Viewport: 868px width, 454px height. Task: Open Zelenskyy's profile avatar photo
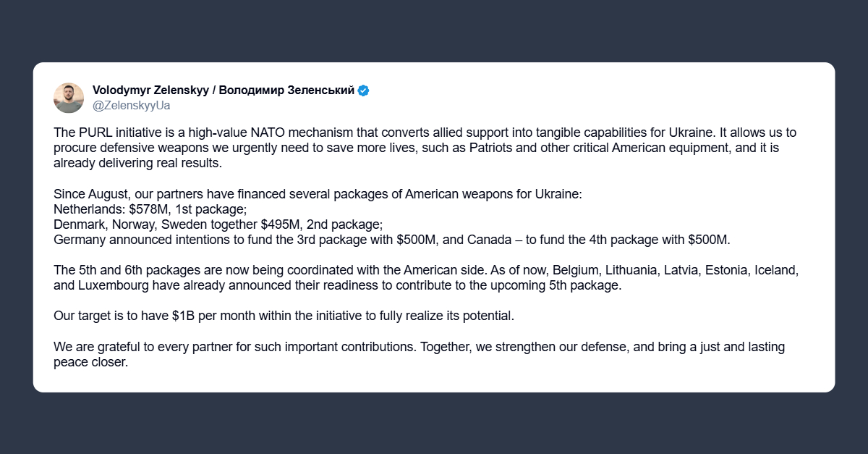pos(69,98)
